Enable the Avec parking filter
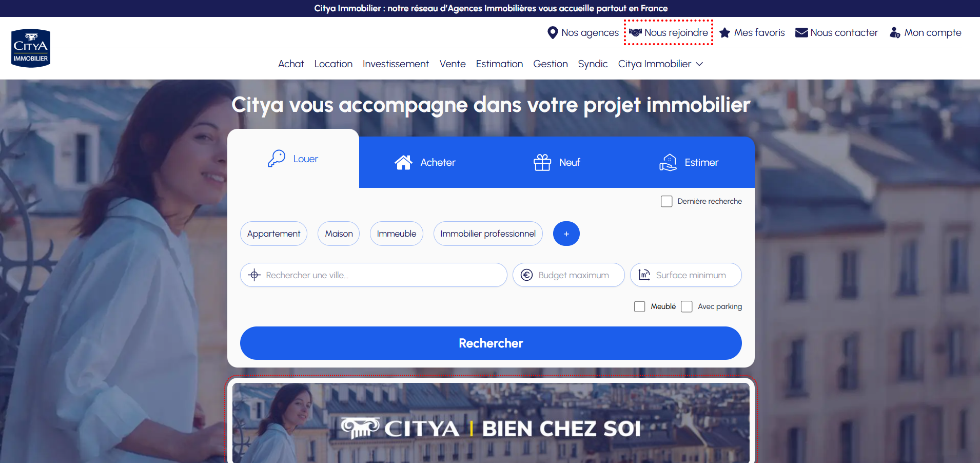 (687, 306)
